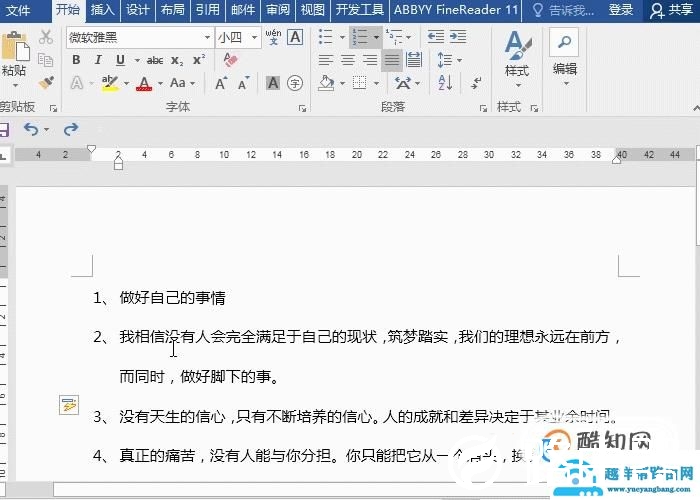700x500 pixels.
Task: Click the numbered list icon
Action: [360, 37]
